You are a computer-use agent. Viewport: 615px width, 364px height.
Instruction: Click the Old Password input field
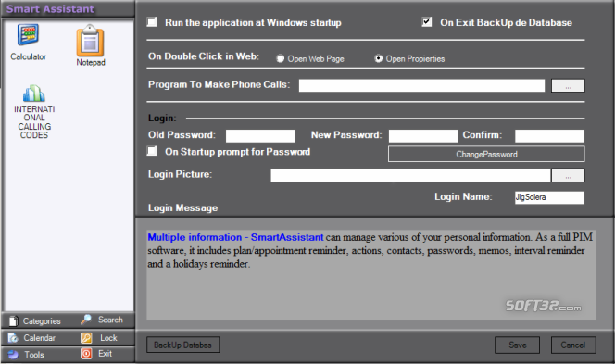pos(260,136)
